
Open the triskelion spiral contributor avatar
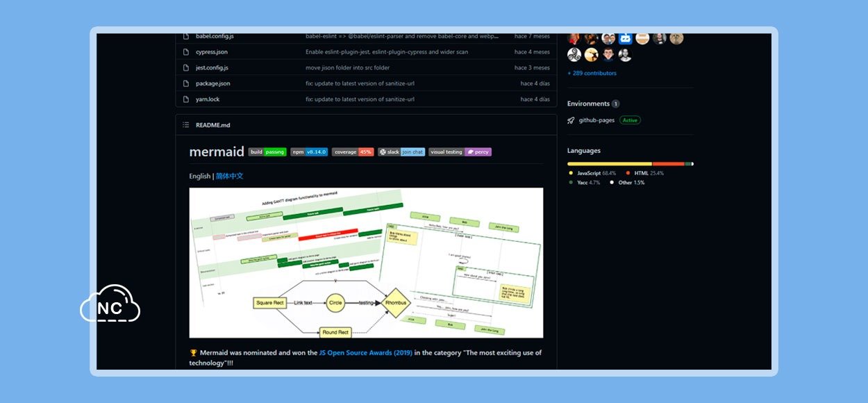click(x=574, y=55)
